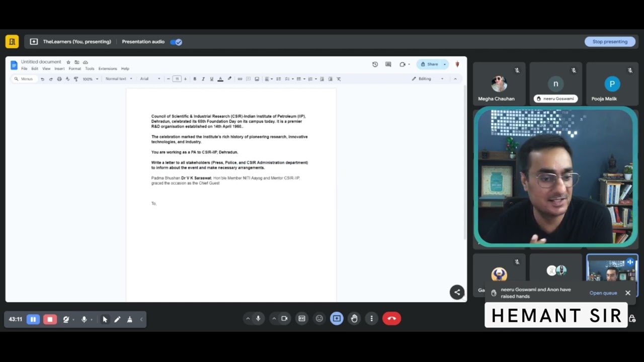Star the Untitled document
Image resolution: width=644 pixels, height=362 pixels.
[68, 62]
